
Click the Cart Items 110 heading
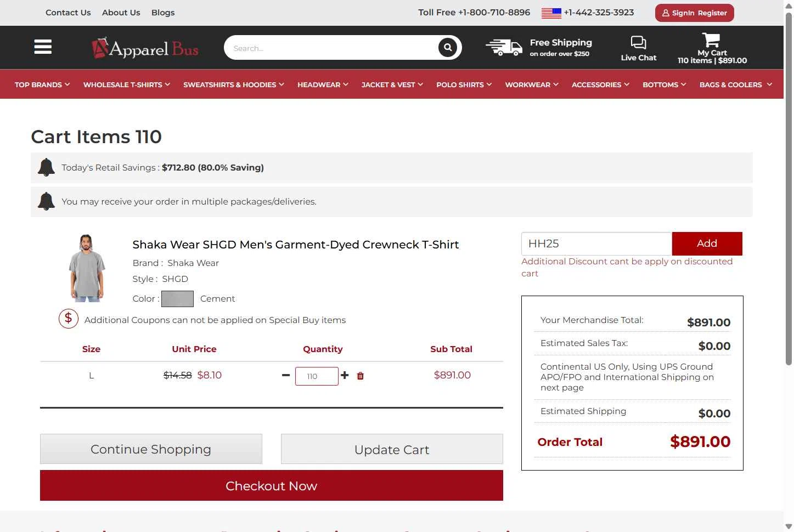tap(97, 137)
